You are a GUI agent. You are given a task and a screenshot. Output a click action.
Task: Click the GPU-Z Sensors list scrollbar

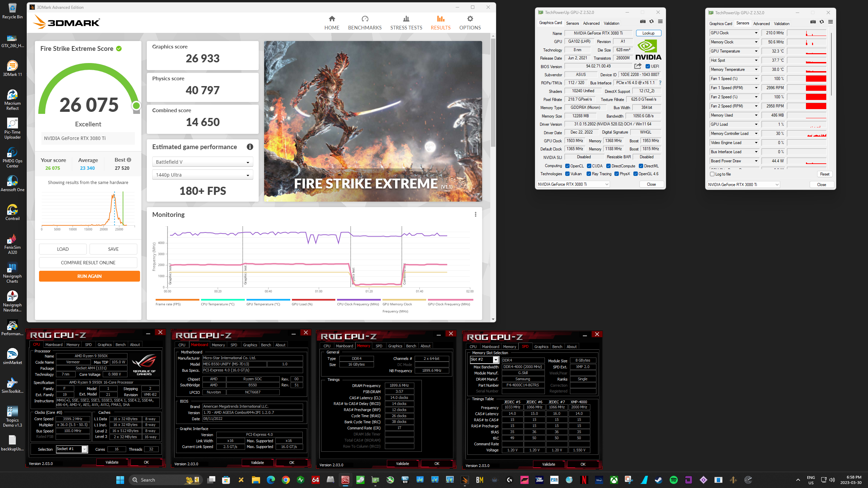831,64
